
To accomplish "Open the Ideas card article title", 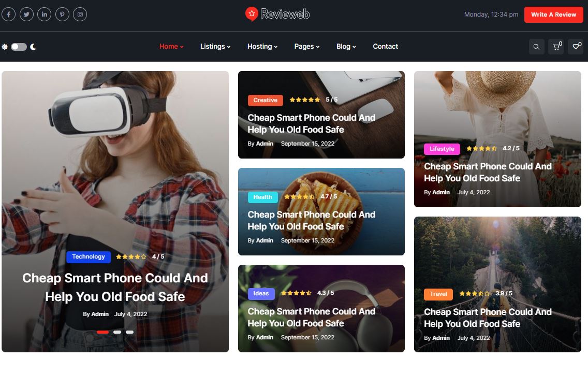I will coord(311,317).
